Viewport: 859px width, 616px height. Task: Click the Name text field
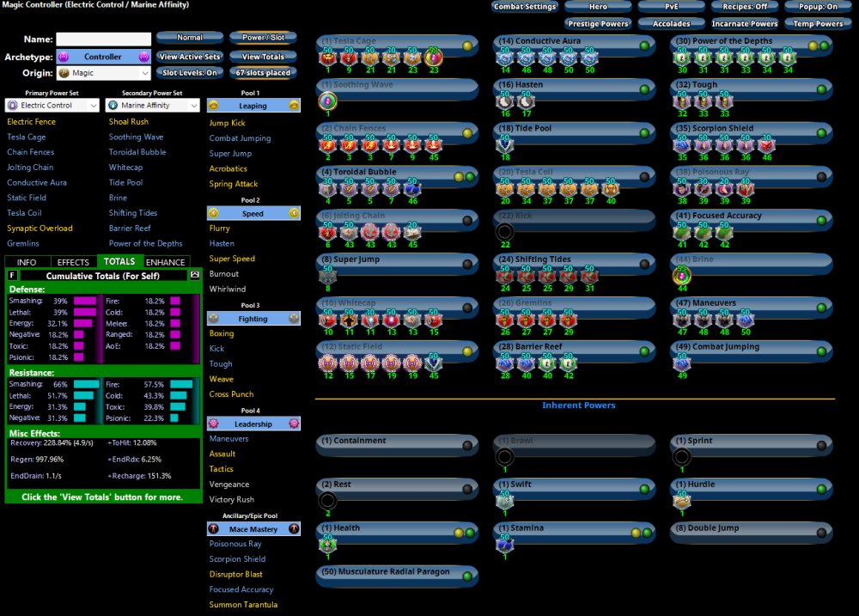click(102, 40)
